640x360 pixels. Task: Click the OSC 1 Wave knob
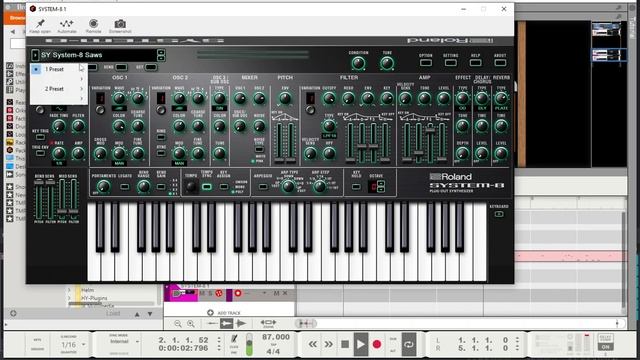(x=119, y=98)
